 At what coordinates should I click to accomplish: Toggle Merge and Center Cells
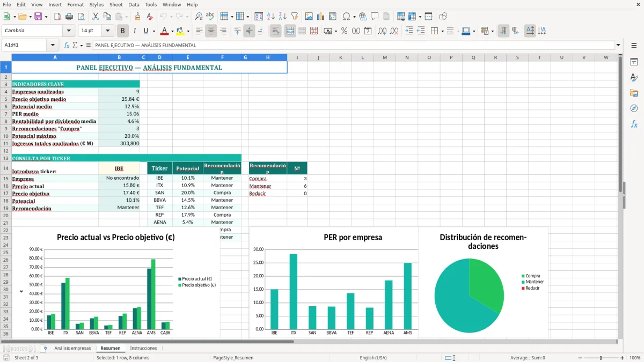[x=290, y=31]
